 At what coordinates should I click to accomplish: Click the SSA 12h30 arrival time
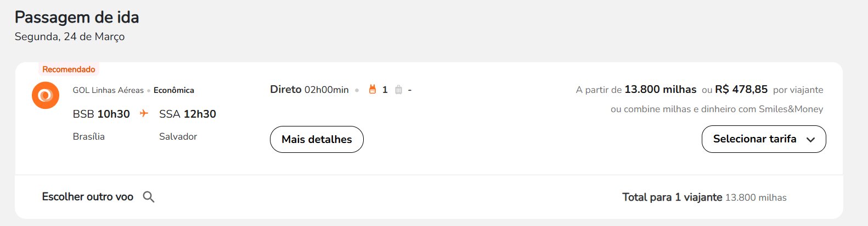188,114
